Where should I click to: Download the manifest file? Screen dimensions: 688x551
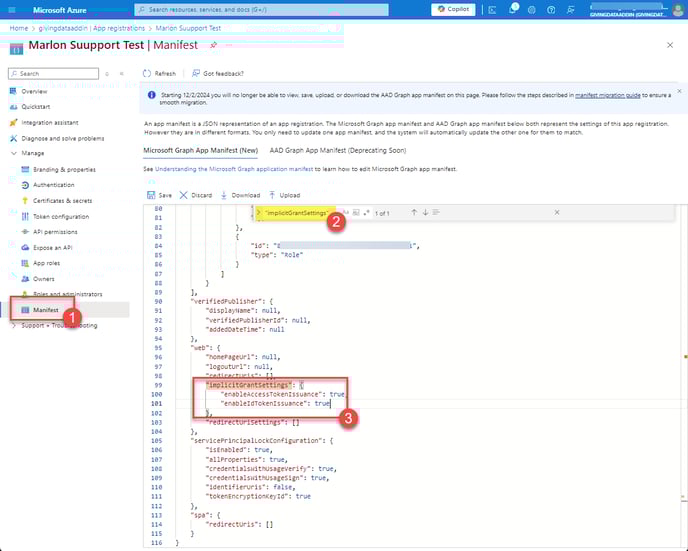(x=240, y=195)
